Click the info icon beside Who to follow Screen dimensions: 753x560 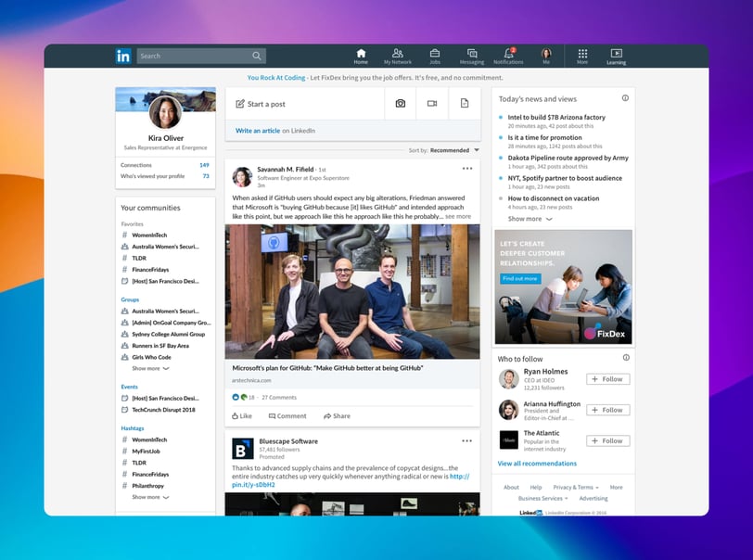pos(626,358)
